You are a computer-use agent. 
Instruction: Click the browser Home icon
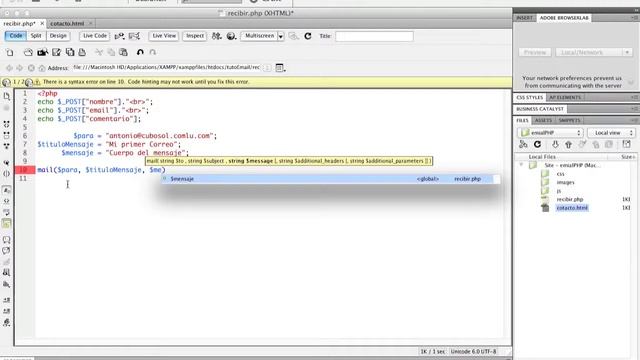click(42, 68)
